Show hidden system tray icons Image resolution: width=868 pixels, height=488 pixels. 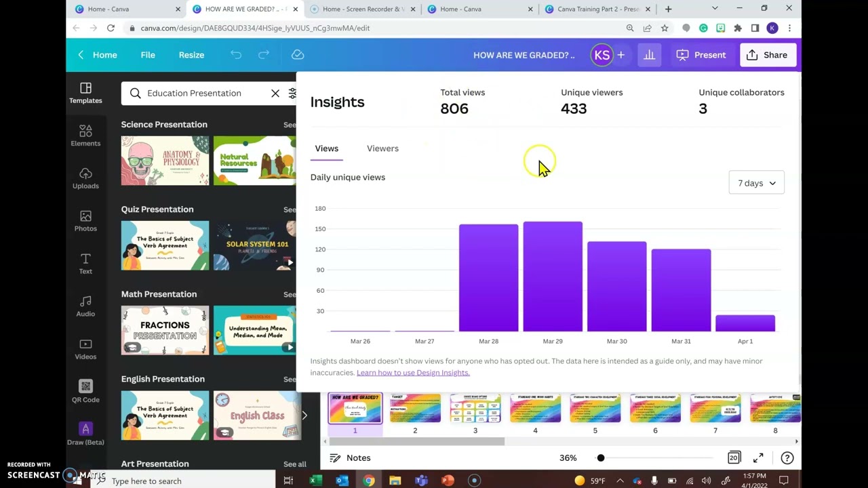(620, 481)
